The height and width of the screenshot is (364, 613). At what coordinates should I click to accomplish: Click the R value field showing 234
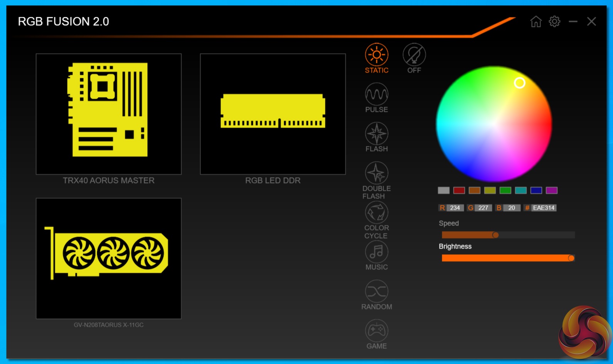pyautogui.click(x=455, y=208)
